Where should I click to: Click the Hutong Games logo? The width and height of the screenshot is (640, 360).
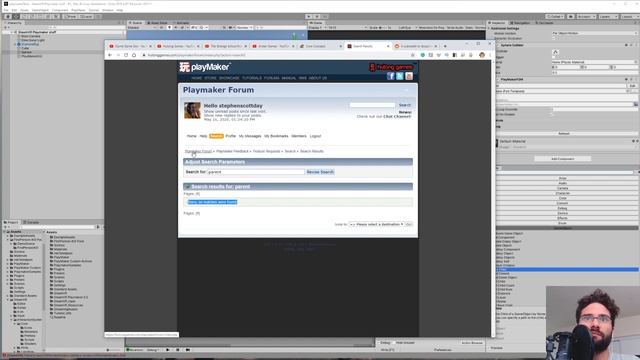pyautogui.click(x=391, y=67)
